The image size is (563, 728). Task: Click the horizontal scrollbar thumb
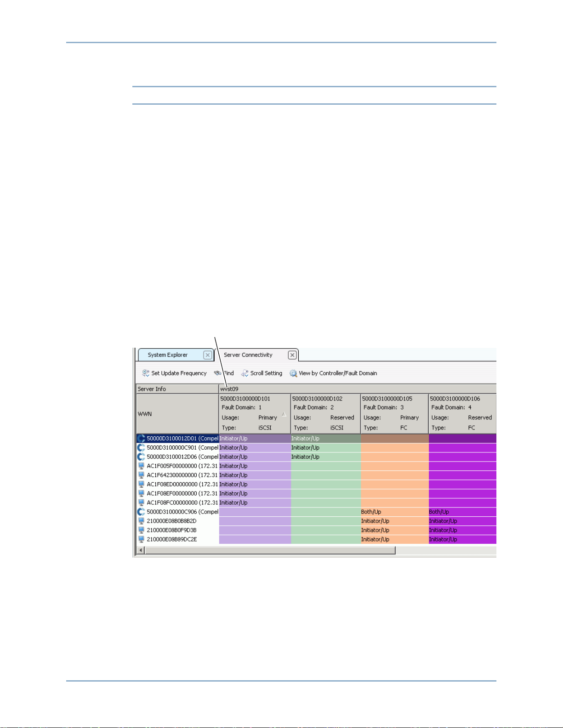tap(270, 550)
